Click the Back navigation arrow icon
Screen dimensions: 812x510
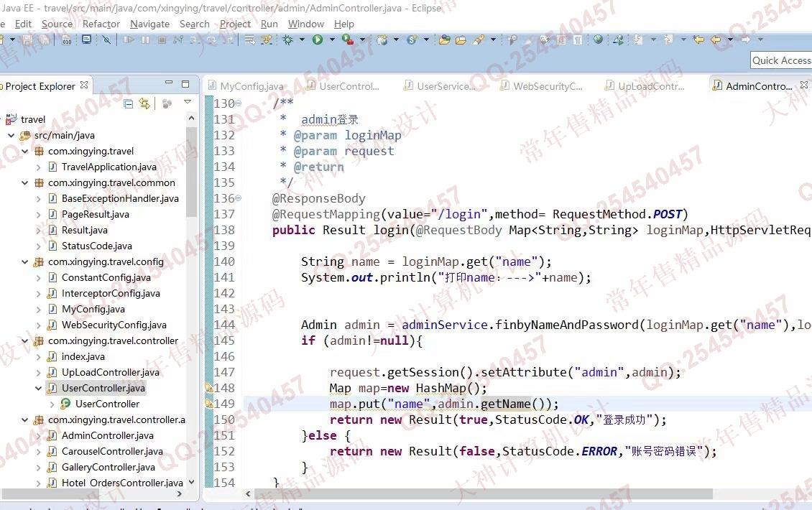(x=716, y=40)
